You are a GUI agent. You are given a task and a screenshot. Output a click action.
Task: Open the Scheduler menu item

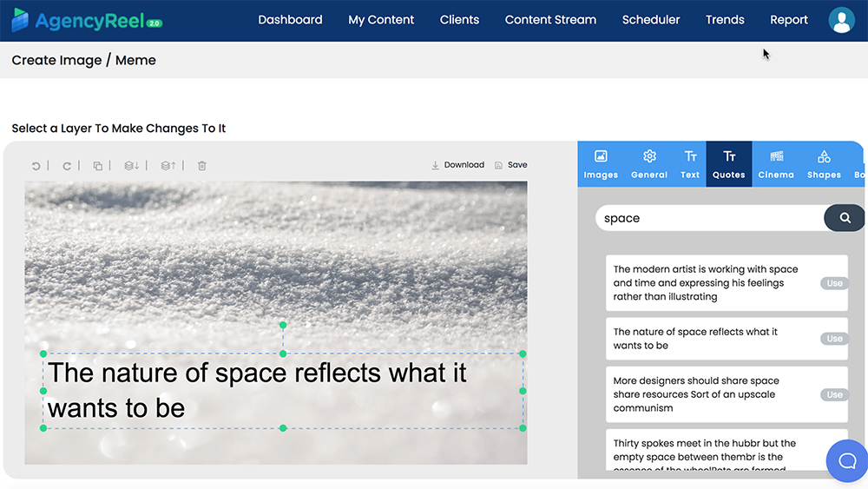(x=651, y=20)
